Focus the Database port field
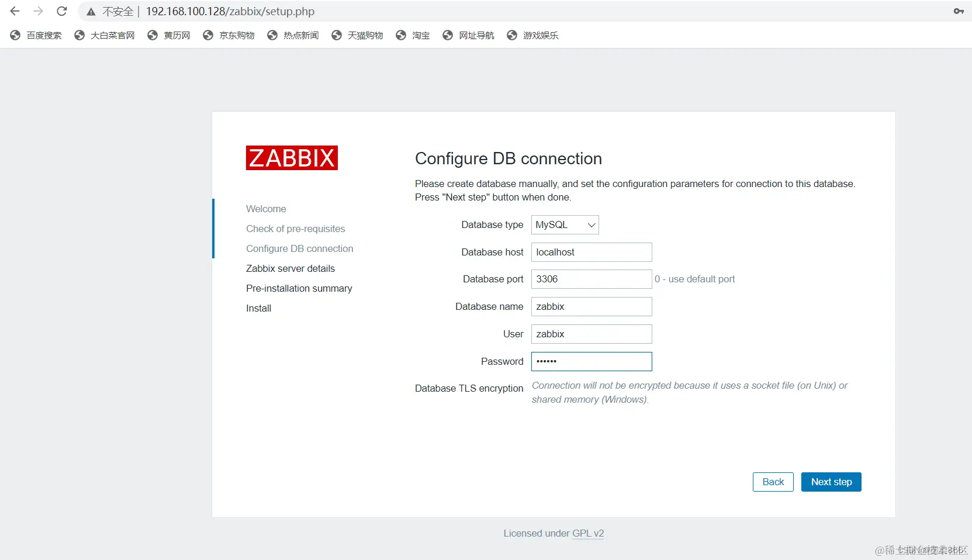The height and width of the screenshot is (560, 972). click(591, 279)
